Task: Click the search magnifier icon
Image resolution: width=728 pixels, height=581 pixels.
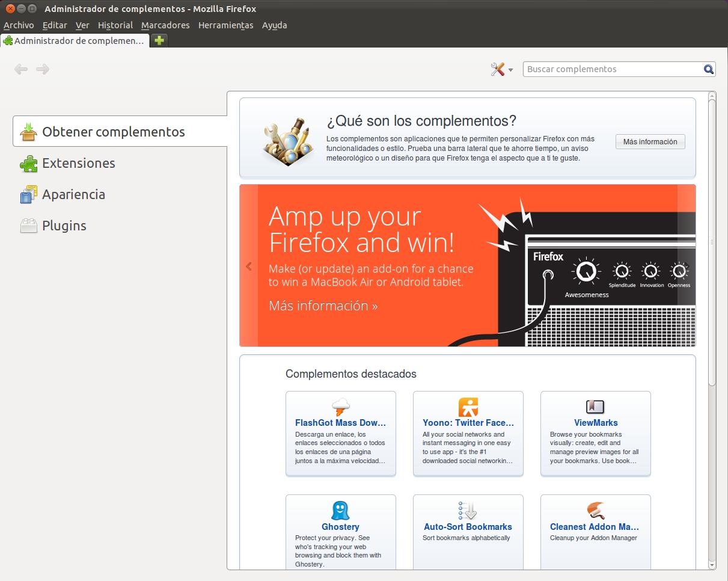Action: (709, 69)
